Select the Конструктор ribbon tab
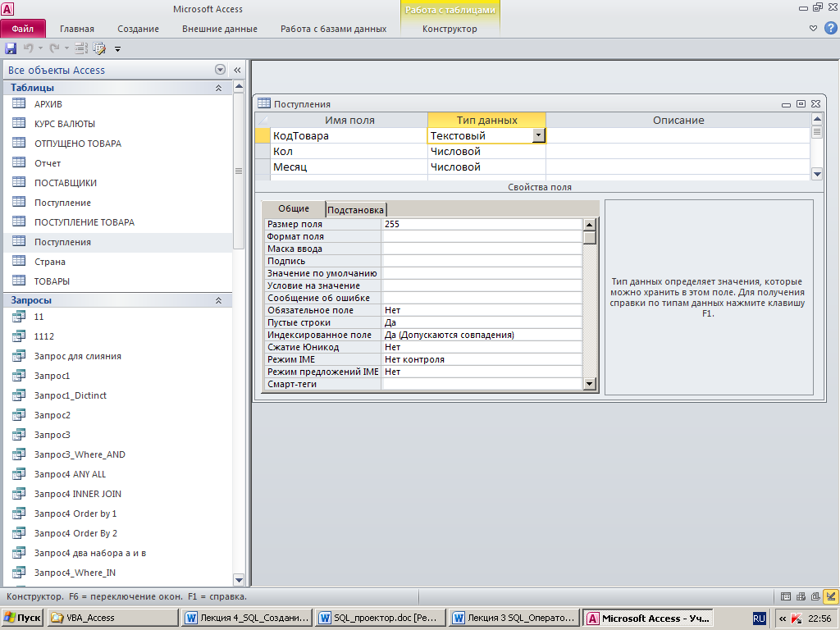 450,29
